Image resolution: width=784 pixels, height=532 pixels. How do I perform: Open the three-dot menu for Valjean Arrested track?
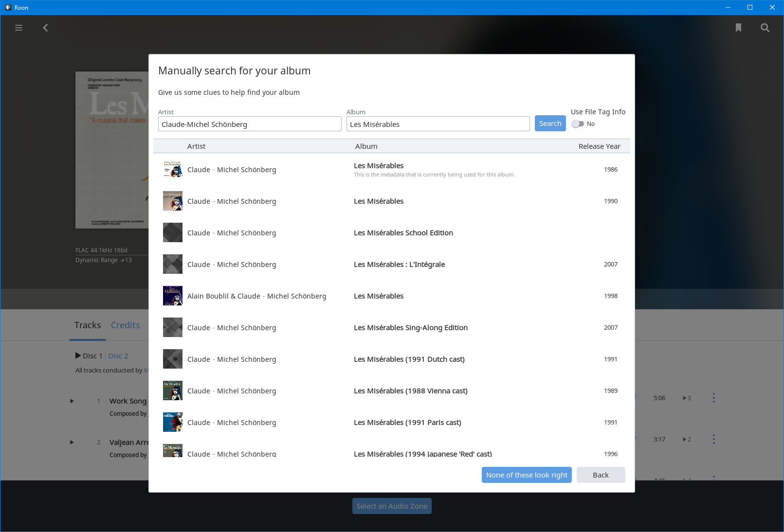[x=714, y=439]
